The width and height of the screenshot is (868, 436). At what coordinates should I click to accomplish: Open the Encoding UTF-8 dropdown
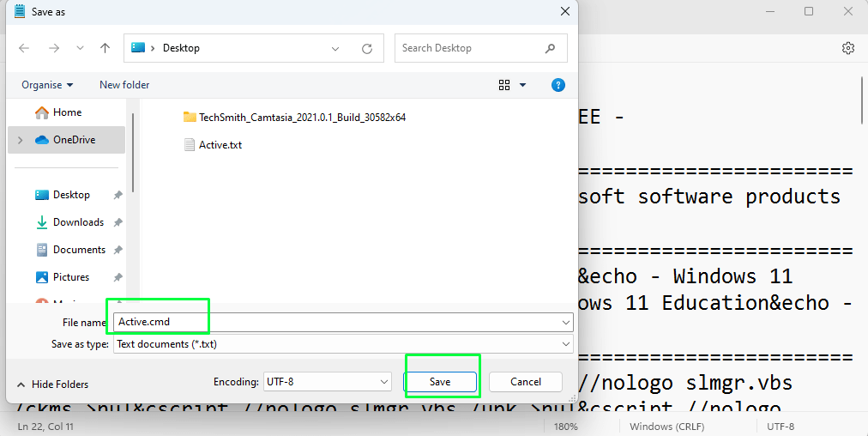pos(384,382)
